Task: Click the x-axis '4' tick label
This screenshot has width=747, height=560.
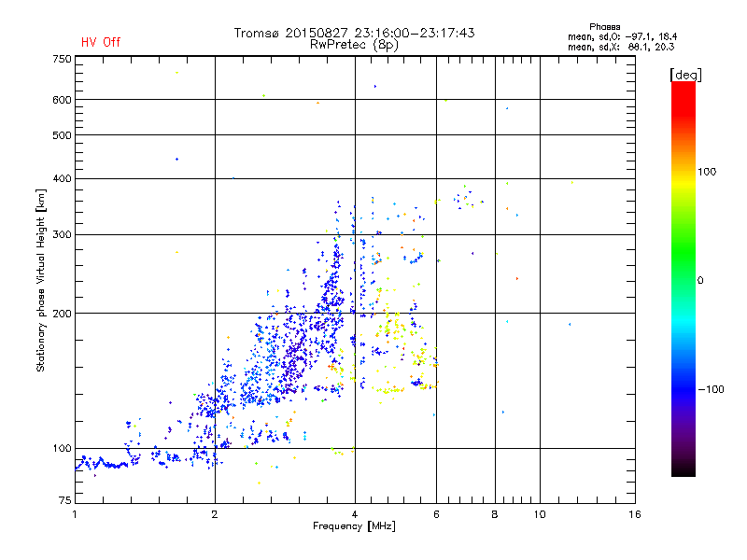Action: (355, 514)
